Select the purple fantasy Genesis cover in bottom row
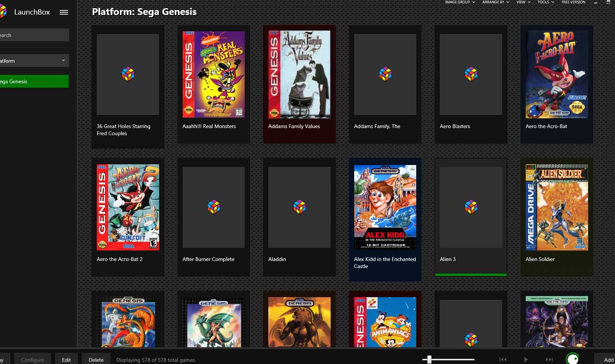 point(557,322)
